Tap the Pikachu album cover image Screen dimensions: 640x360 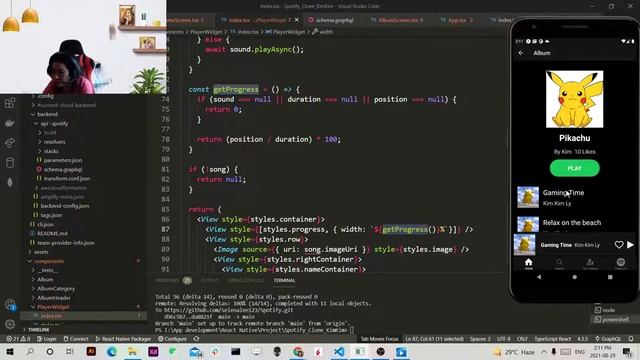tap(574, 99)
